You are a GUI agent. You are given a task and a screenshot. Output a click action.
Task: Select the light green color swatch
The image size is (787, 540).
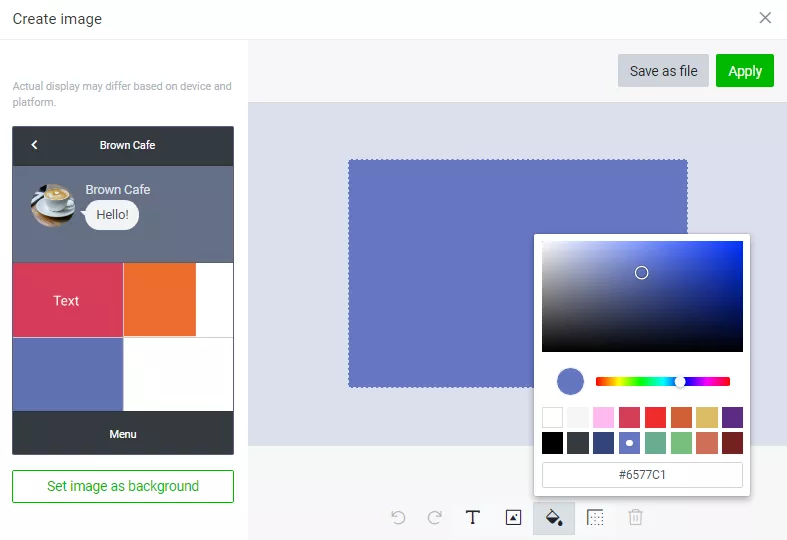pos(681,443)
